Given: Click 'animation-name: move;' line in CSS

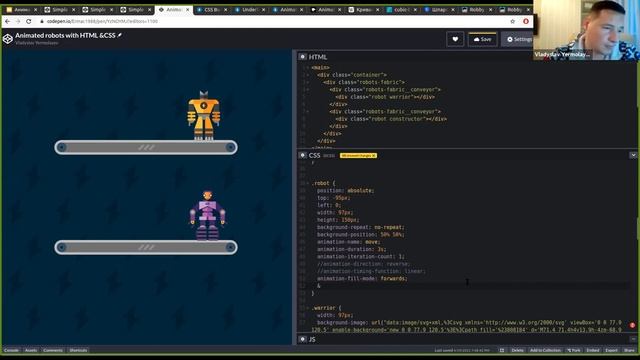Looking at the screenshot, I should [349, 242].
